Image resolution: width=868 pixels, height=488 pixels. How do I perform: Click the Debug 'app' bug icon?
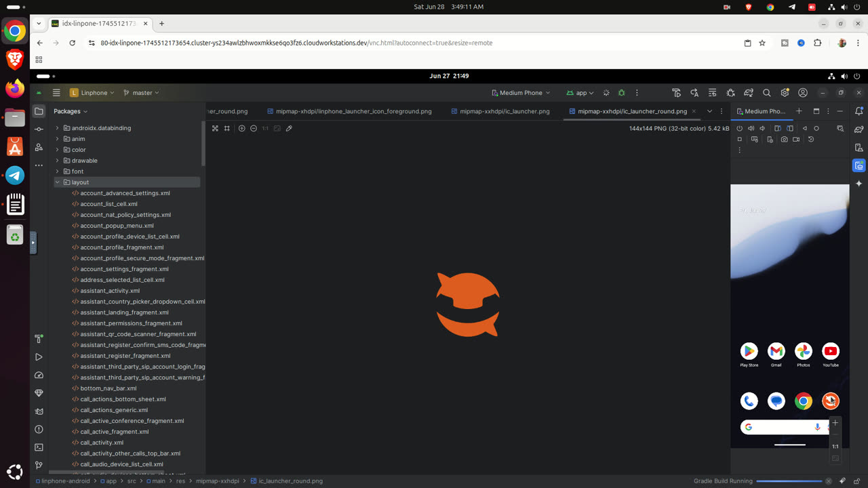coord(621,93)
